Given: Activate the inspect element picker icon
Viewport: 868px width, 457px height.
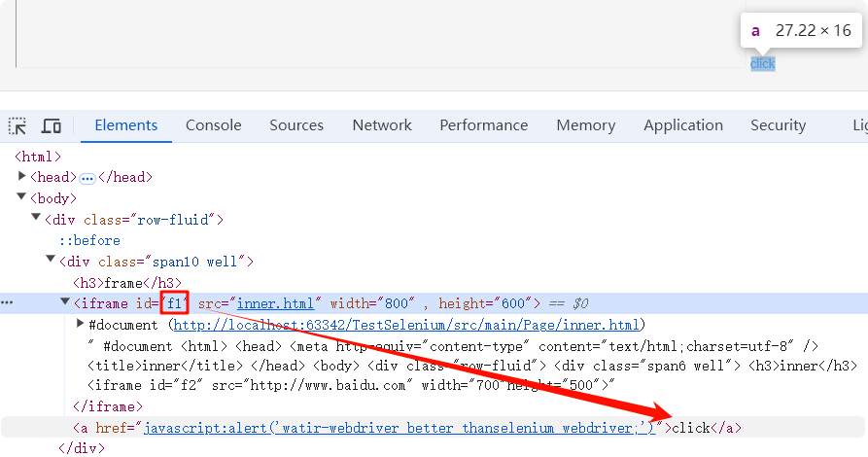Looking at the screenshot, I should [17, 126].
